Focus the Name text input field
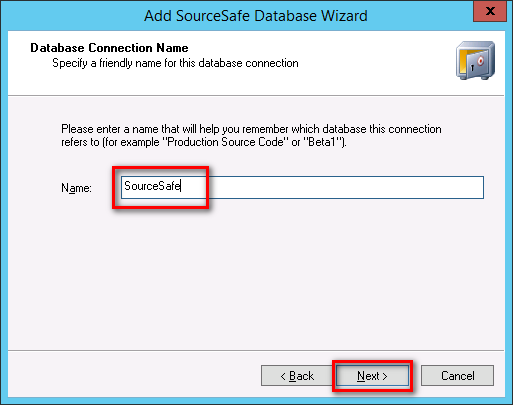 [302, 187]
